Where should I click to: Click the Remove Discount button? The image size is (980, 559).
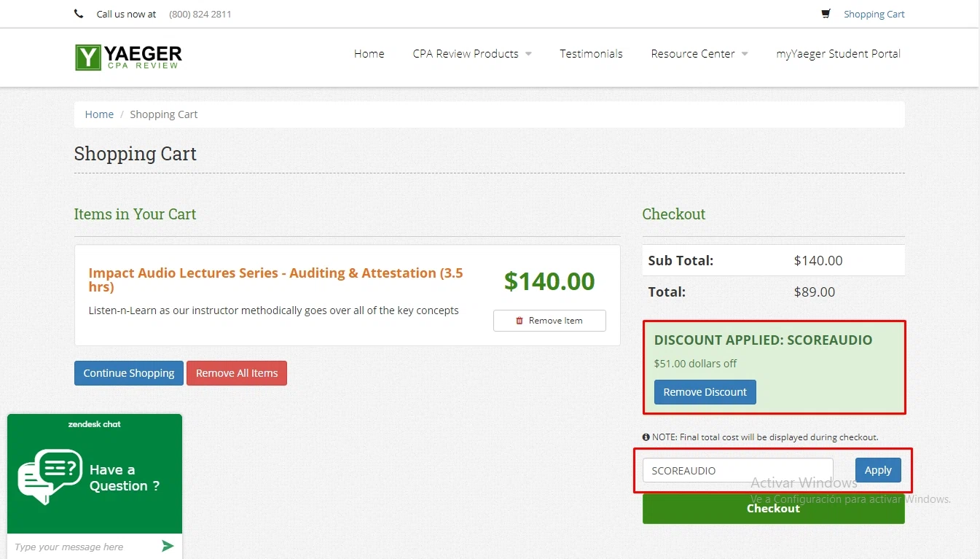tap(705, 392)
